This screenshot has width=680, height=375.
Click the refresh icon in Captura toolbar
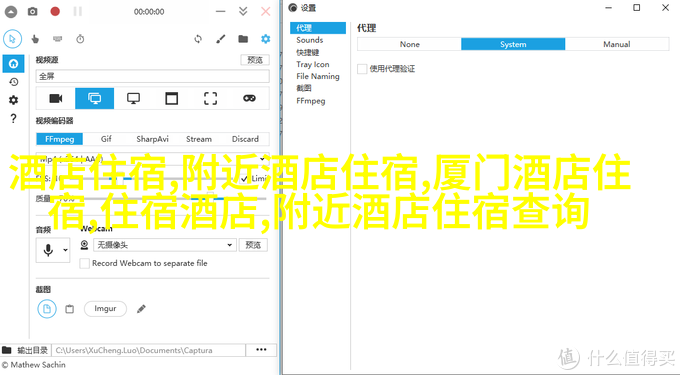point(198,39)
